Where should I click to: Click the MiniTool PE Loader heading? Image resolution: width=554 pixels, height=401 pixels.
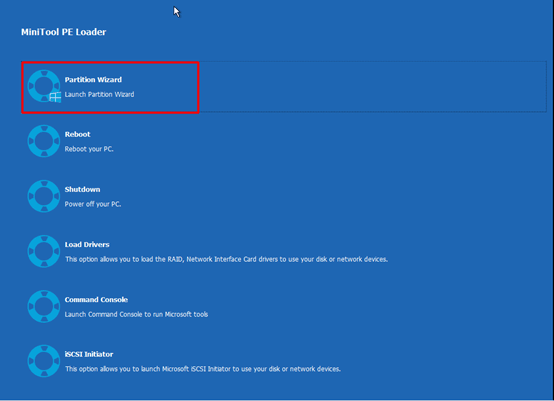point(64,32)
